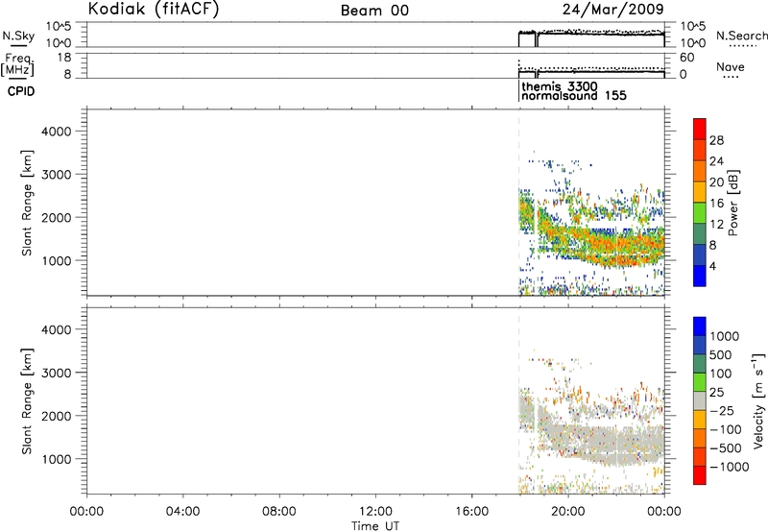Click the 'Beam 00' label
This screenshot has height=532, width=768.
pos(374,11)
